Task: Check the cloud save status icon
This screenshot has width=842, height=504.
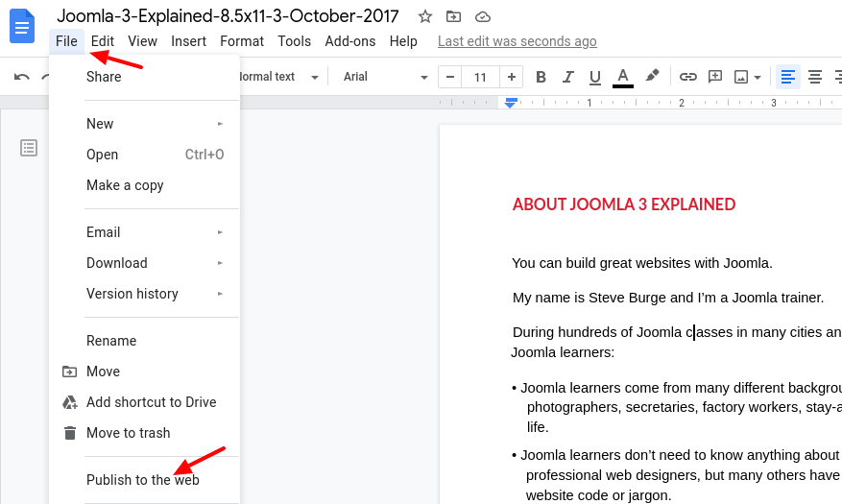Action: pyautogui.click(x=483, y=17)
